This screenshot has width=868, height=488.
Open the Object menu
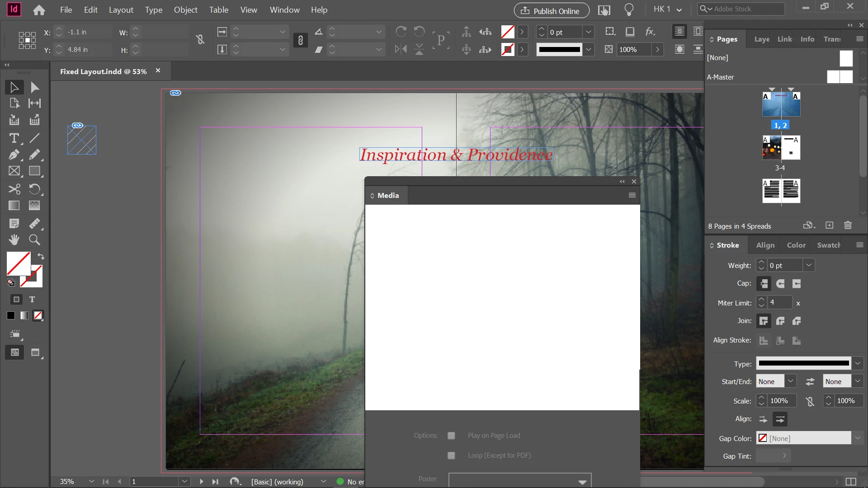click(185, 10)
